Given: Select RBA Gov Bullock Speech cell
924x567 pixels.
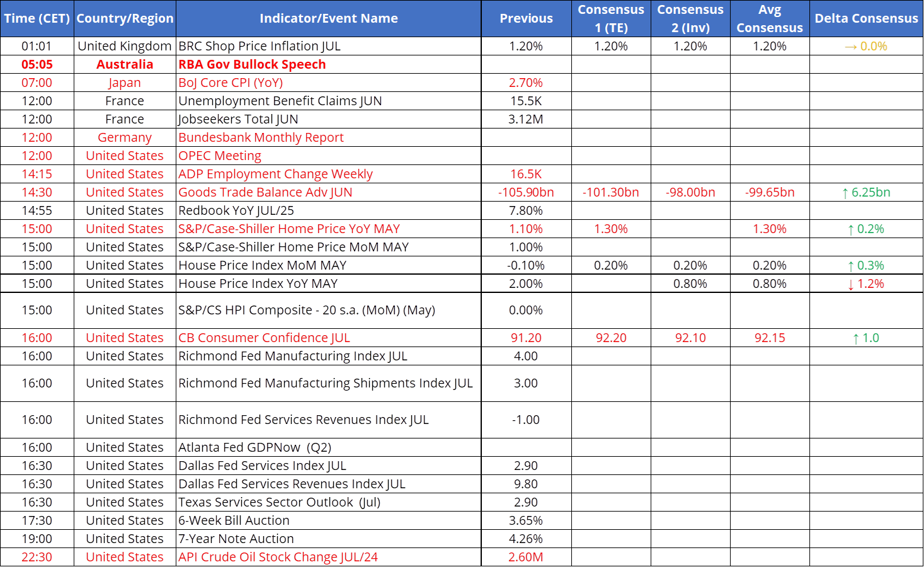Looking at the screenshot, I should click(x=329, y=64).
